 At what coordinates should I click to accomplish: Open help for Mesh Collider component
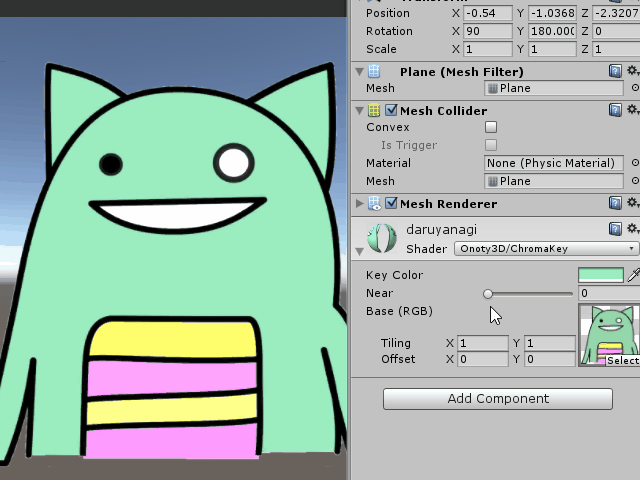tap(615, 110)
